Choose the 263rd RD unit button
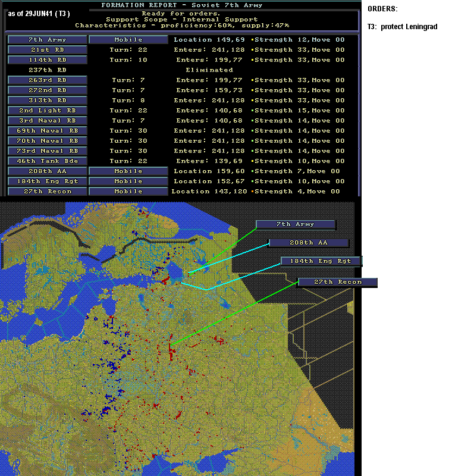This screenshot has height=476, width=474. 48,80
